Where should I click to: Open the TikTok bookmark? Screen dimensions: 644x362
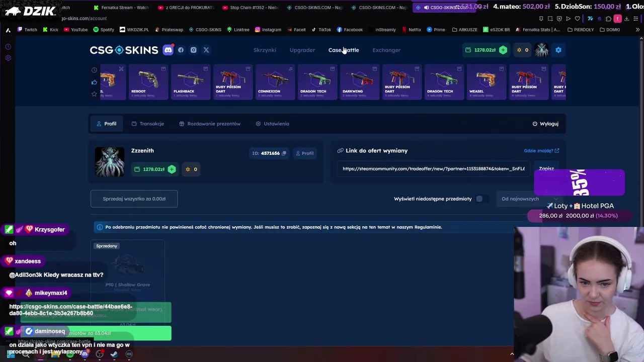(x=321, y=30)
